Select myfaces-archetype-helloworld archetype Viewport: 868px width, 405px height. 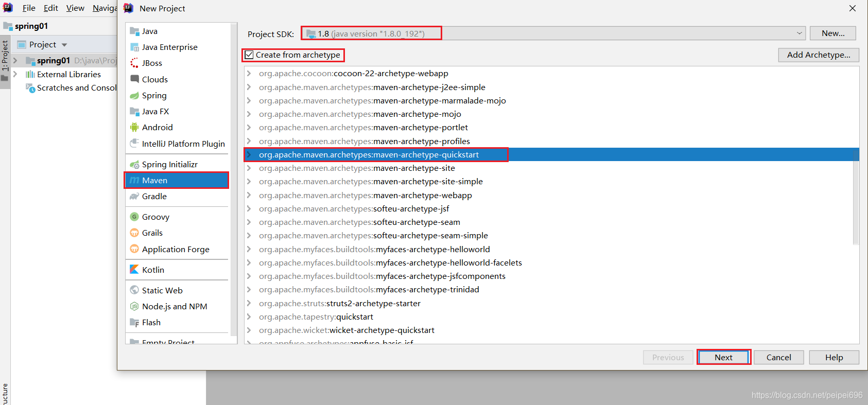[374, 249]
